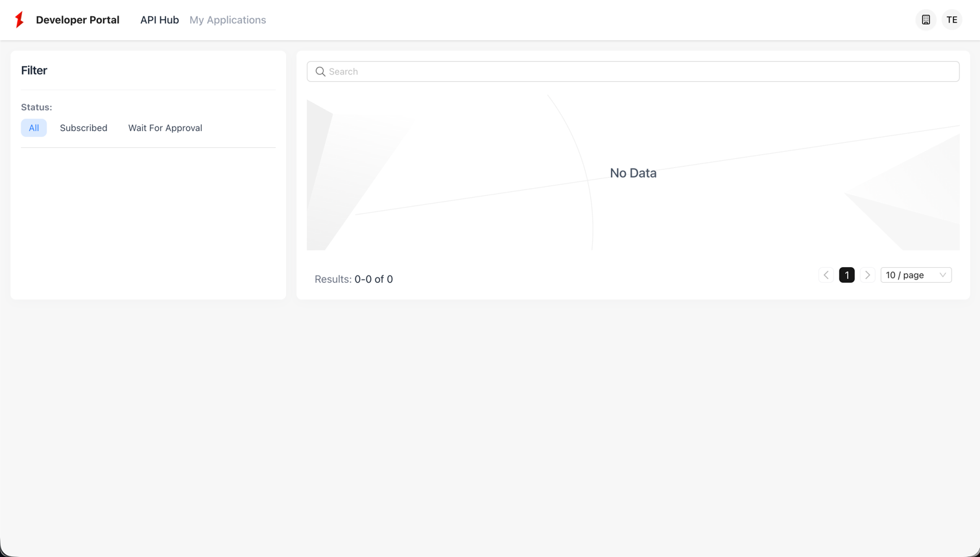This screenshot has width=980, height=557.
Task: Switch to the API Hub tab
Action: click(159, 19)
